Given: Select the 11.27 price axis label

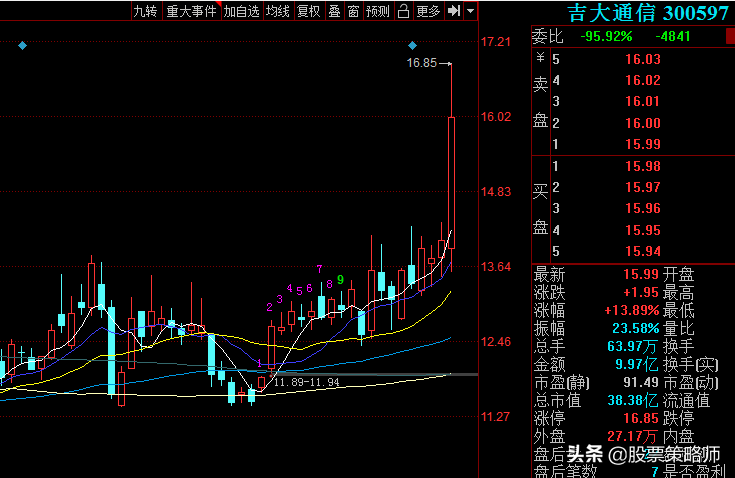Looking at the screenshot, I should pyautogui.click(x=495, y=417).
